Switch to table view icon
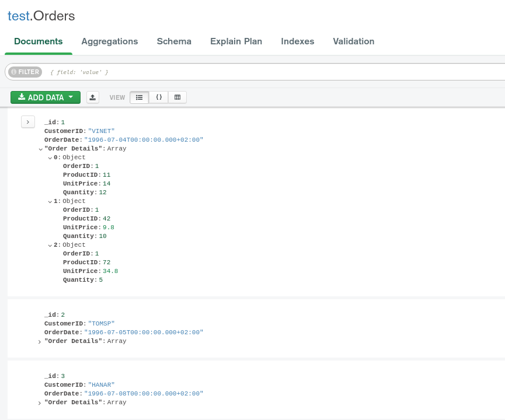505x420 pixels. click(x=177, y=97)
